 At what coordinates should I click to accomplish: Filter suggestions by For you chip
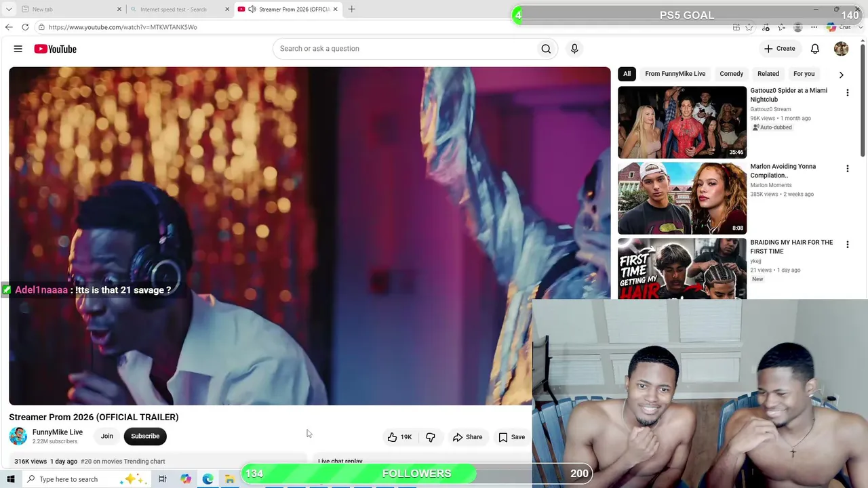[x=804, y=74]
